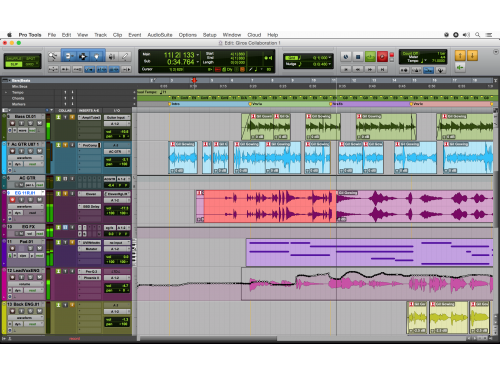500x375 pixels.
Task: Open the macOS Spotlight search icon
Action: [x=477, y=35]
